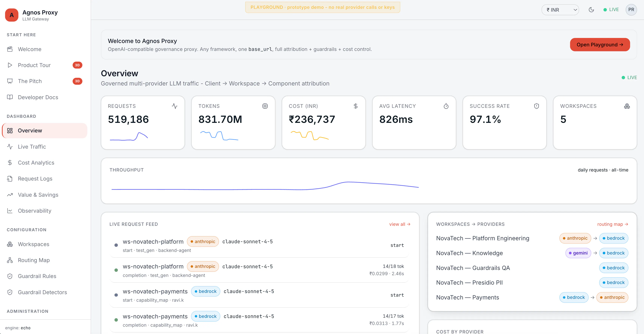Open the INR currency dropdown
Image resolution: width=644 pixels, height=334 pixels.
point(560,10)
